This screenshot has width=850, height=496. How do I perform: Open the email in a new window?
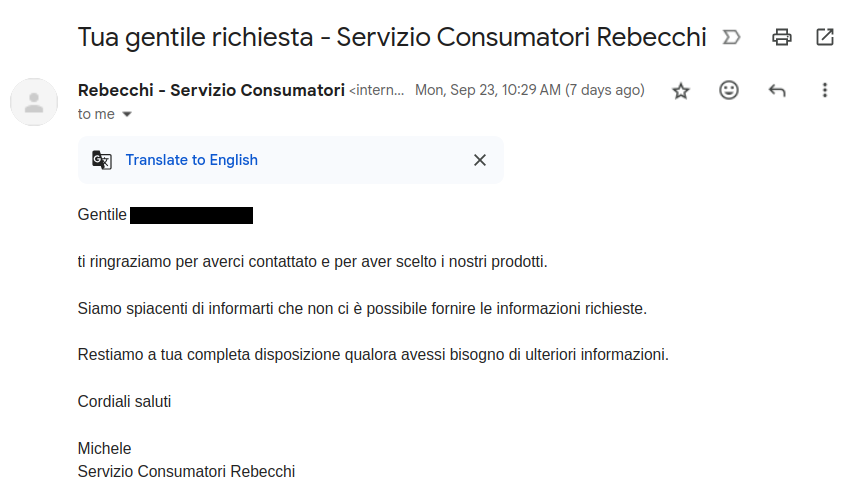pos(825,38)
